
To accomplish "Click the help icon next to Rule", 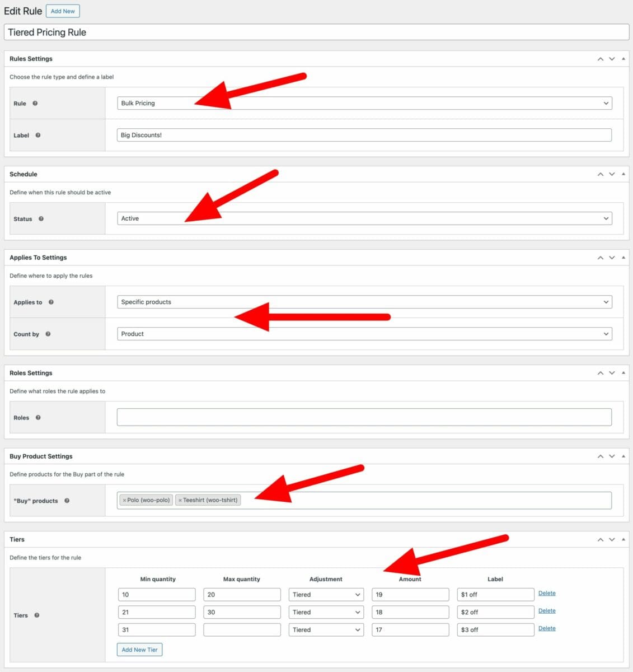I will point(35,104).
